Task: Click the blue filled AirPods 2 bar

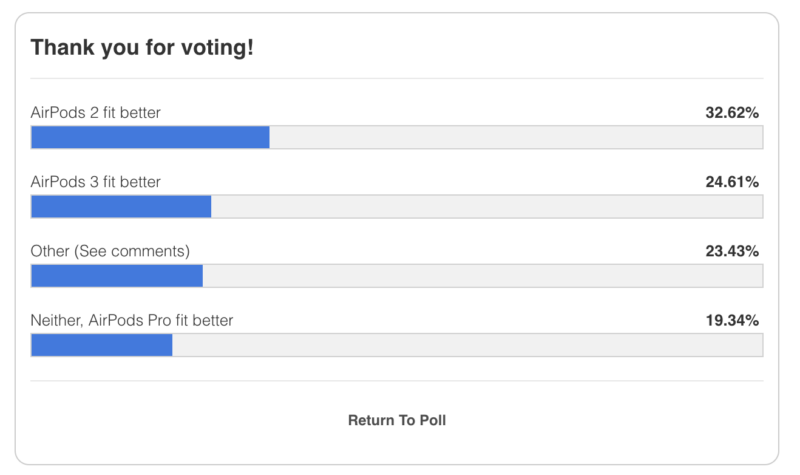Action: 150,138
